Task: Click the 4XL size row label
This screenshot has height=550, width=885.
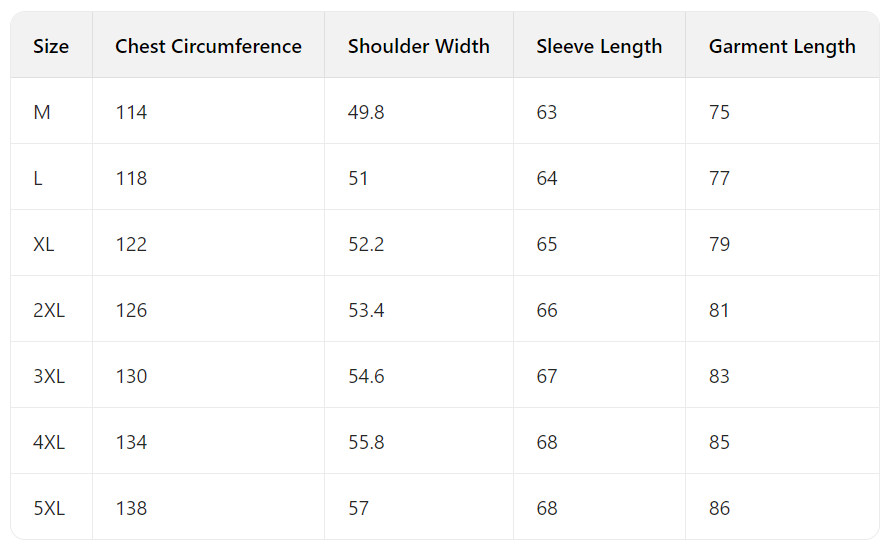Action: click(x=49, y=442)
